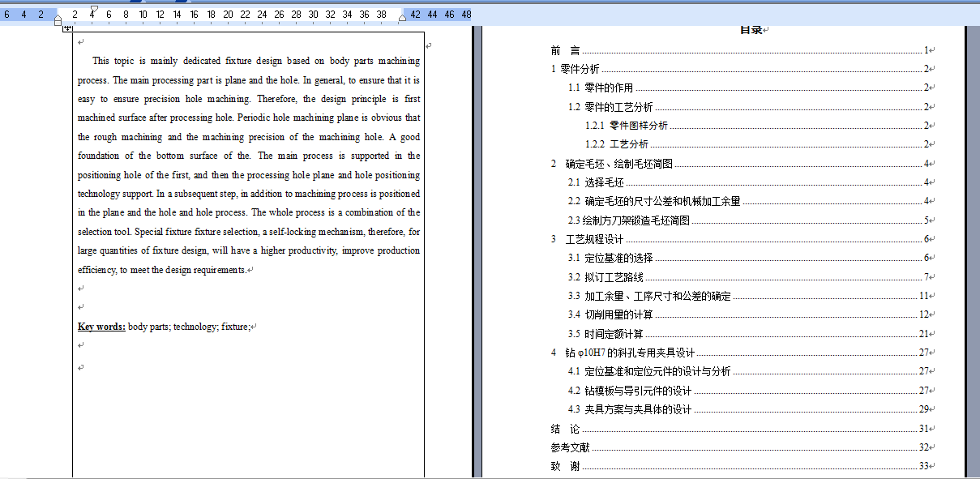Open the 结论 contents entry
The image size is (980, 479).
[x=740, y=429]
